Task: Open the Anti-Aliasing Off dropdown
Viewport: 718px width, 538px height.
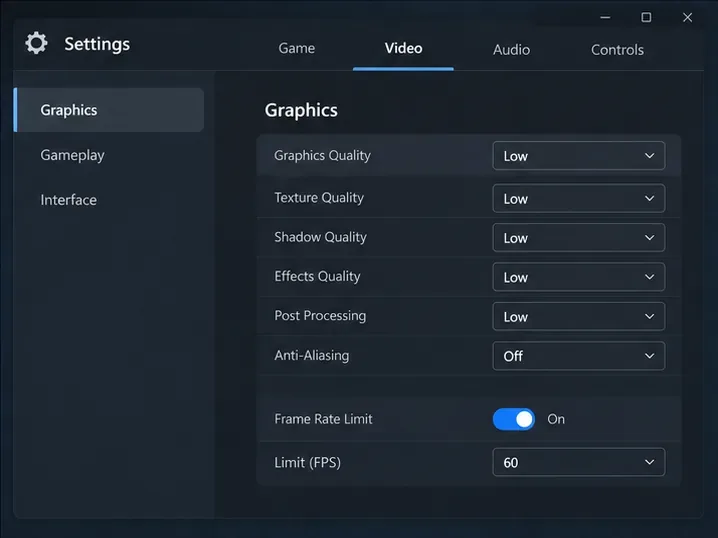Action: [578, 356]
